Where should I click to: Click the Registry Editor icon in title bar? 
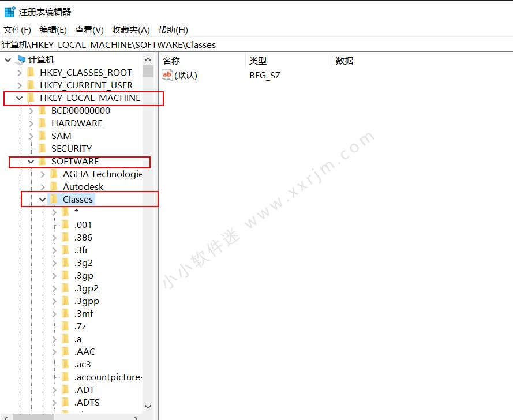pos(8,11)
